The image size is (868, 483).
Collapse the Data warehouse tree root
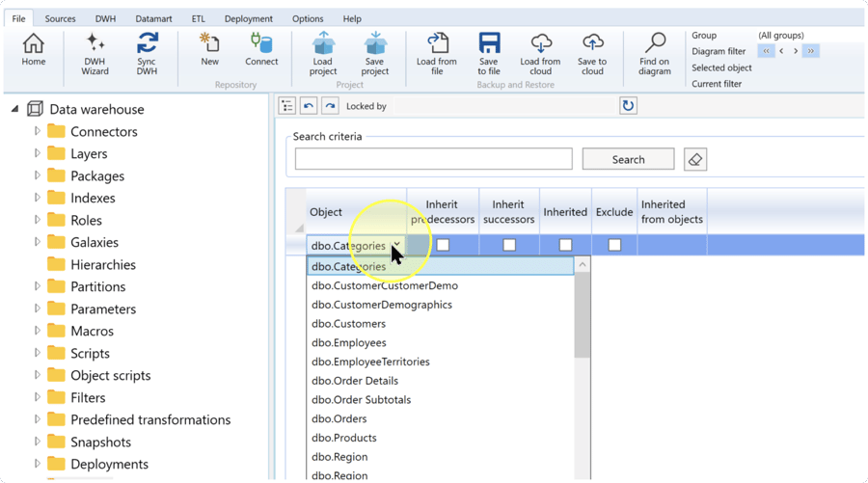point(14,109)
